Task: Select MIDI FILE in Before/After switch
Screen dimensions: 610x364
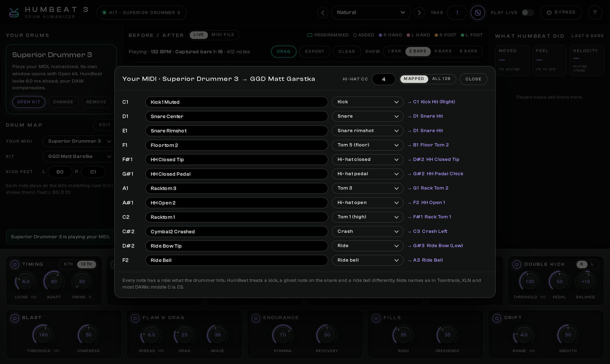Action: click(223, 35)
